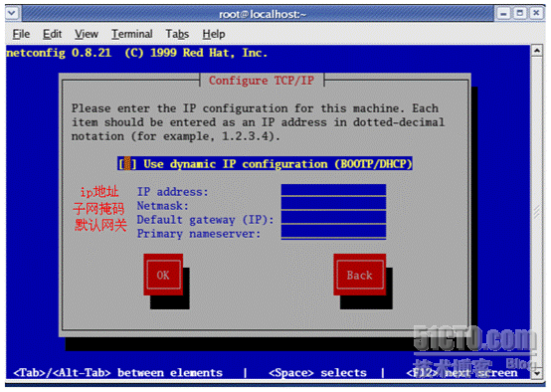Open the Terminal menu
Image resolution: width=551 pixels, height=392 pixels.
[131, 34]
